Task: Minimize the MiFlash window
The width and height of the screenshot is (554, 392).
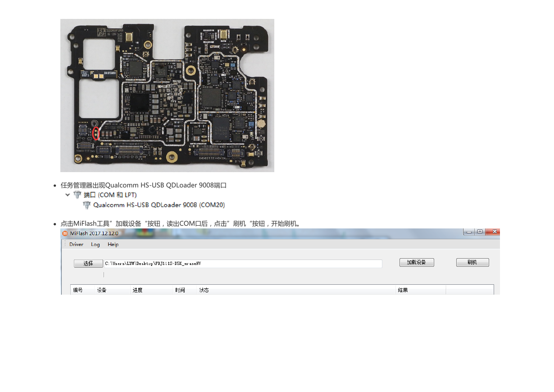Action: (469, 232)
